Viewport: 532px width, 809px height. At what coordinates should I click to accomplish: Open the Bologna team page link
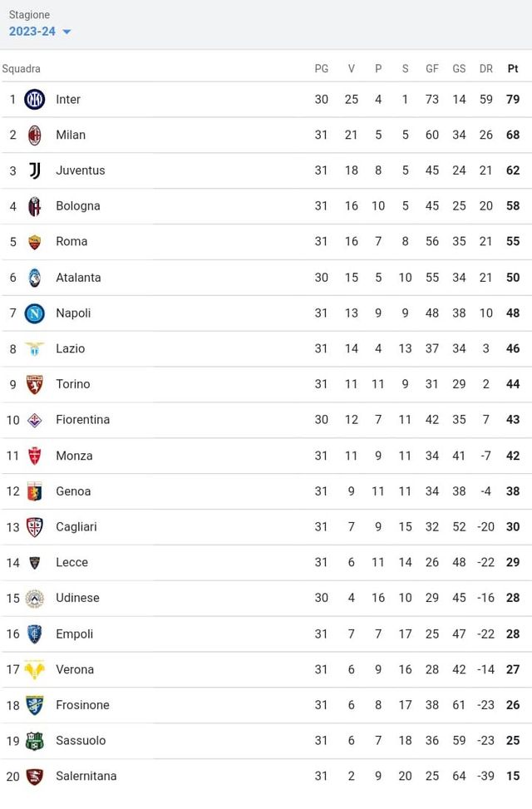pos(76,205)
